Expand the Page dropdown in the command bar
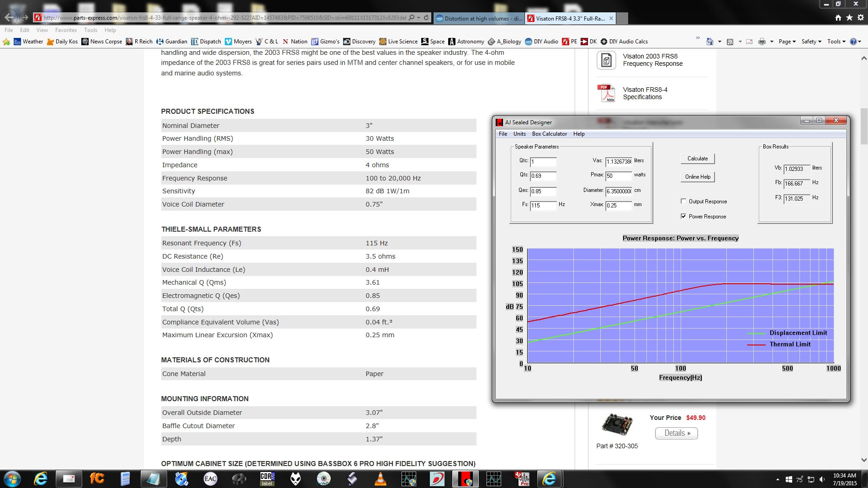The width and height of the screenshot is (868, 488). [787, 42]
